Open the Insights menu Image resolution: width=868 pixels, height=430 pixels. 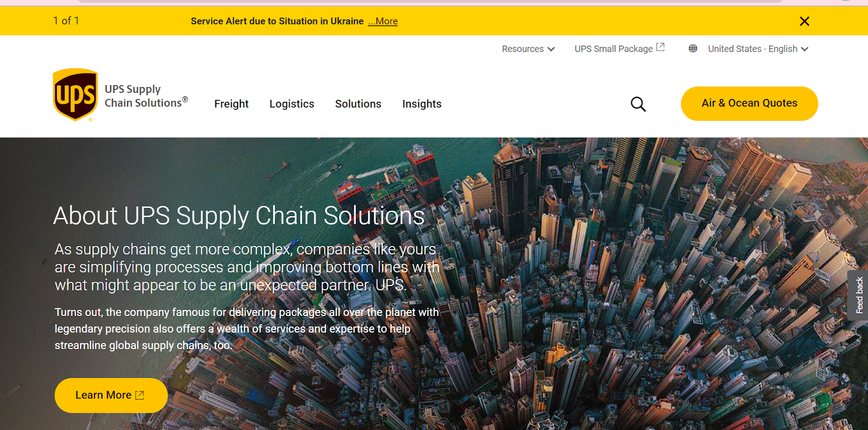422,104
